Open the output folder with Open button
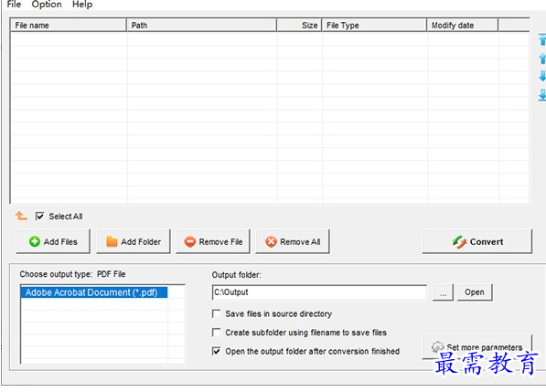This screenshot has height=392, width=546. tap(475, 292)
